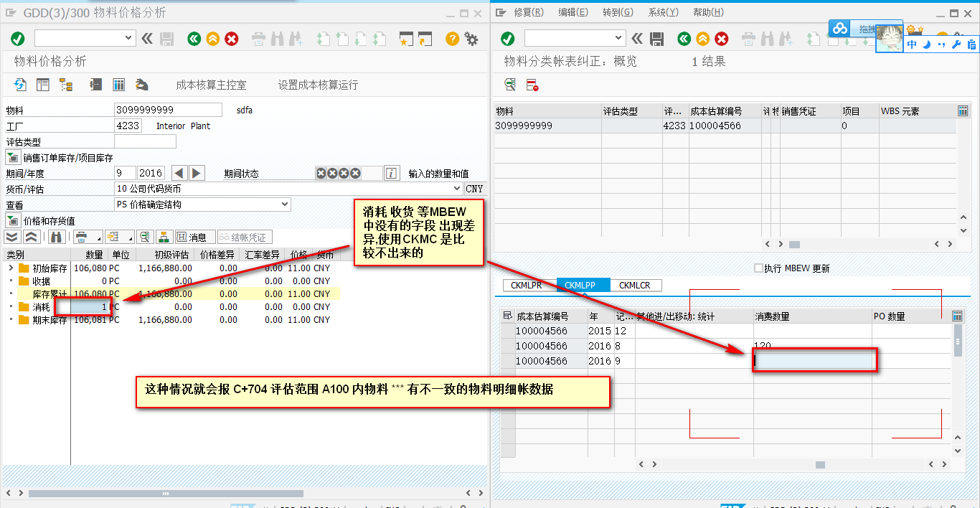Click the period status information icon
This screenshot has width=980, height=508.
tap(391, 172)
